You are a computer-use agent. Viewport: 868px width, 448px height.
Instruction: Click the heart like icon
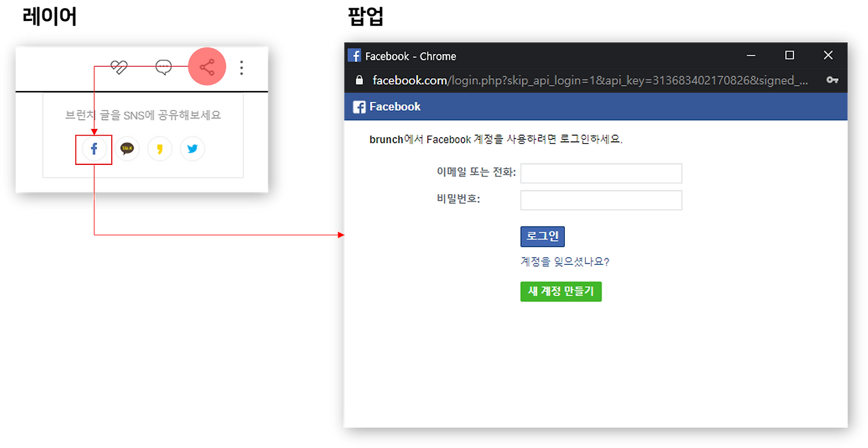point(119,67)
